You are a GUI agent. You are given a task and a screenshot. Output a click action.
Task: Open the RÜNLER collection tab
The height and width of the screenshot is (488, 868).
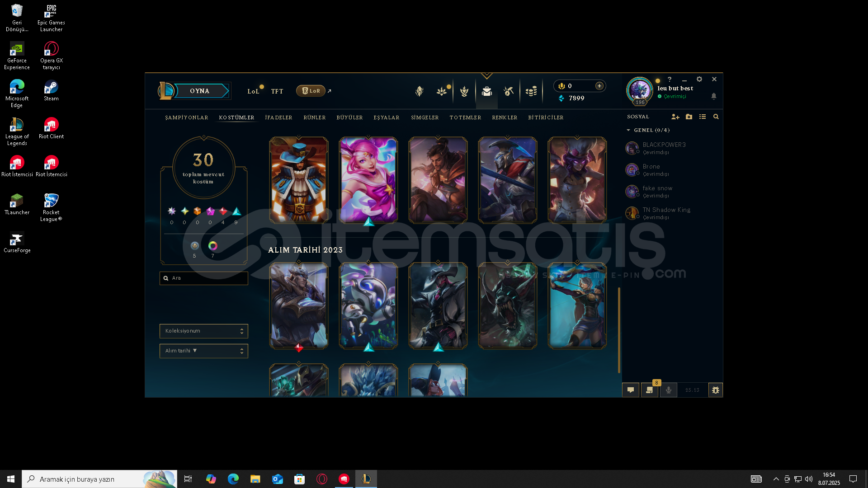pyautogui.click(x=315, y=117)
